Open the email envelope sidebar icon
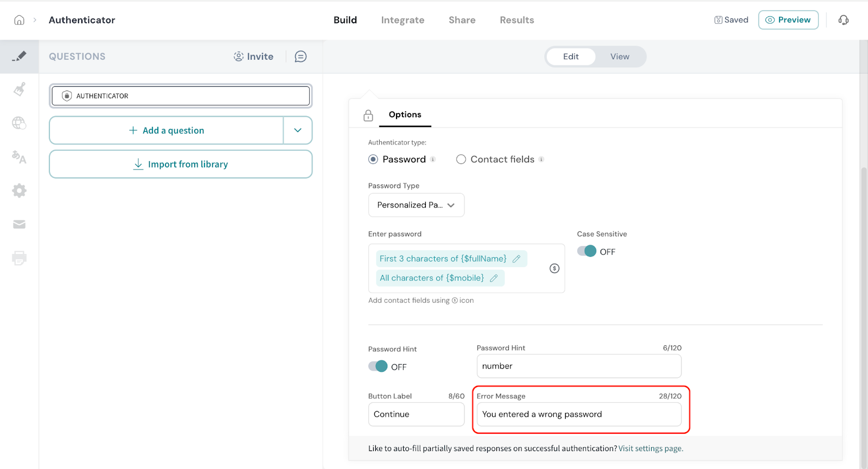 point(19,224)
